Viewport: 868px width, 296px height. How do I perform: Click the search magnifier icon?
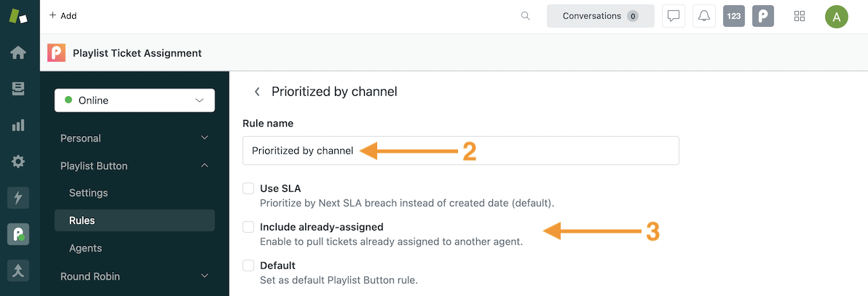coord(526,16)
